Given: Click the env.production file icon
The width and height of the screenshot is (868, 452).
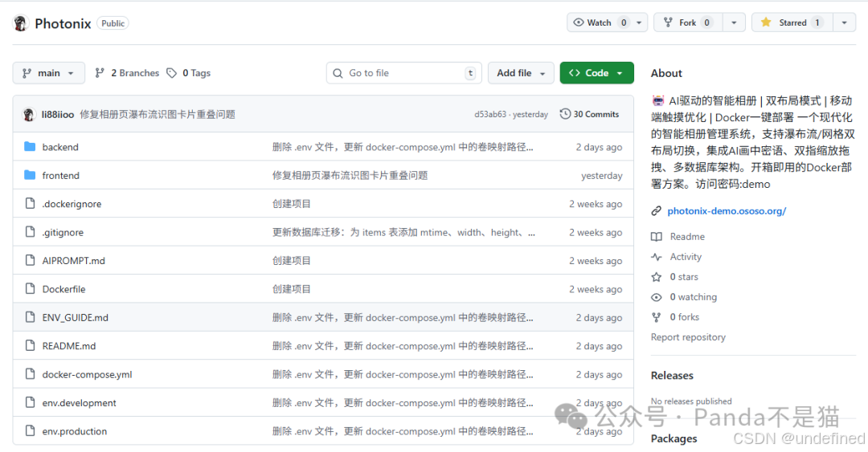Looking at the screenshot, I should coord(31,430).
